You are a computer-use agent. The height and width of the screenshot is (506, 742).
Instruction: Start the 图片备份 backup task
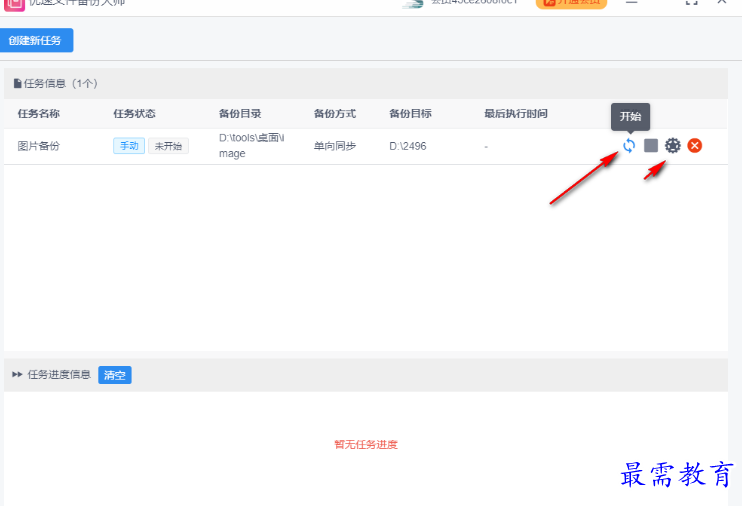tap(629, 146)
